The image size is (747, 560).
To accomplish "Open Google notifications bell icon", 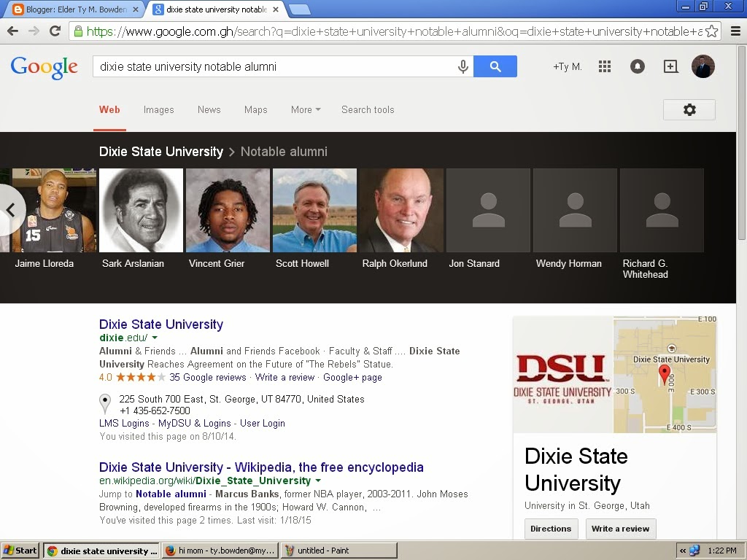I will (x=638, y=66).
